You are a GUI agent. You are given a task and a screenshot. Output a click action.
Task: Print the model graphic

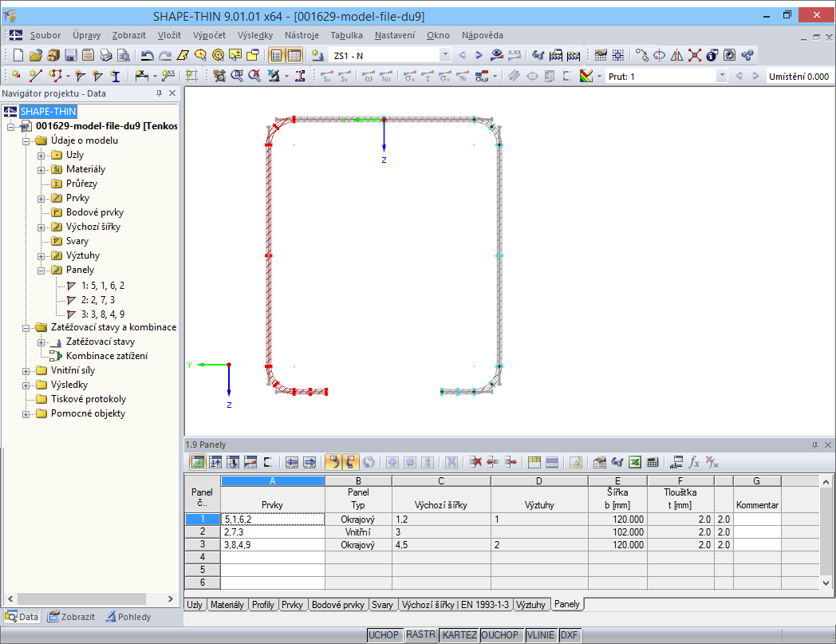click(106, 55)
